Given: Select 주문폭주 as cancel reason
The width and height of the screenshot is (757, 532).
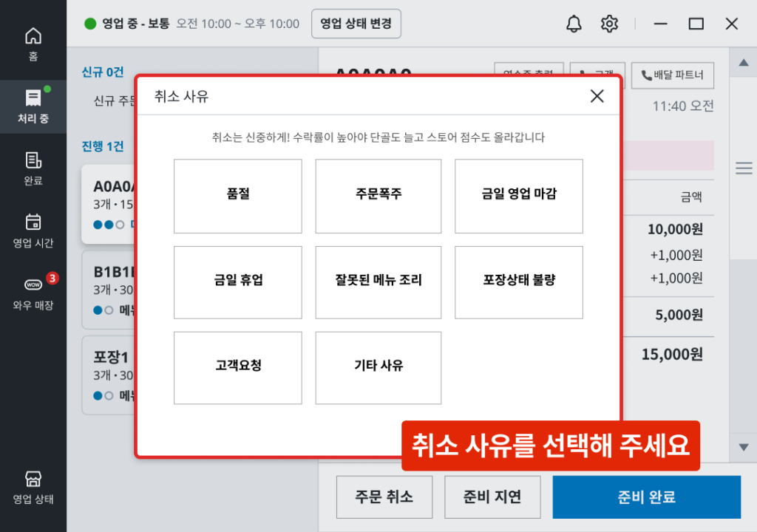Looking at the screenshot, I should [378, 196].
